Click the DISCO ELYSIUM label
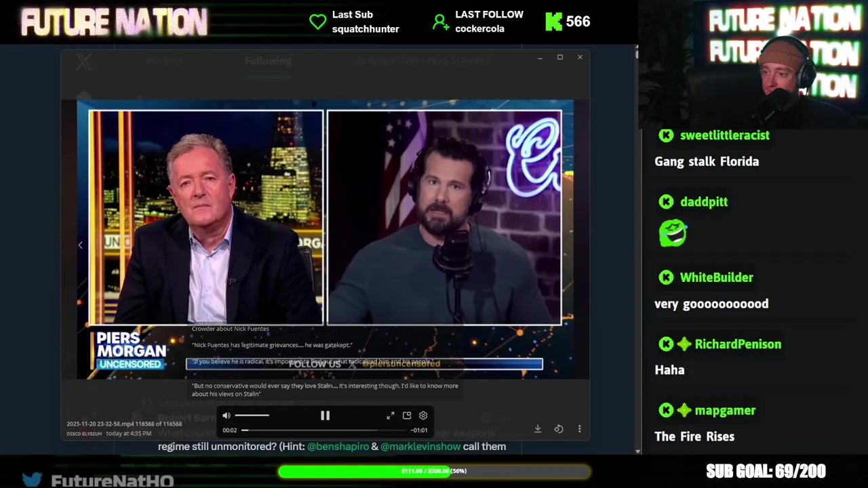Viewport: 868px width, 488px height. pyautogui.click(x=83, y=434)
